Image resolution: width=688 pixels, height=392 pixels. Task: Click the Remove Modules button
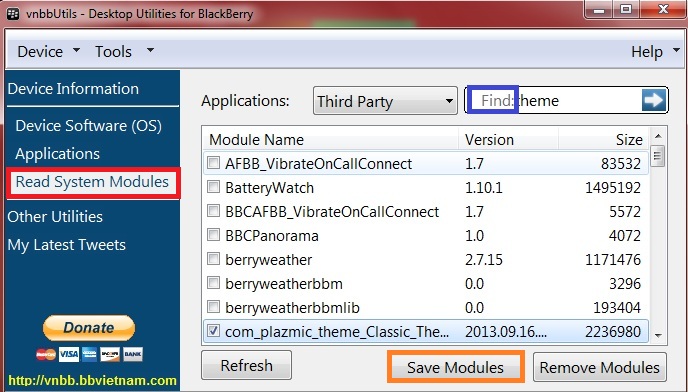tap(600, 367)
